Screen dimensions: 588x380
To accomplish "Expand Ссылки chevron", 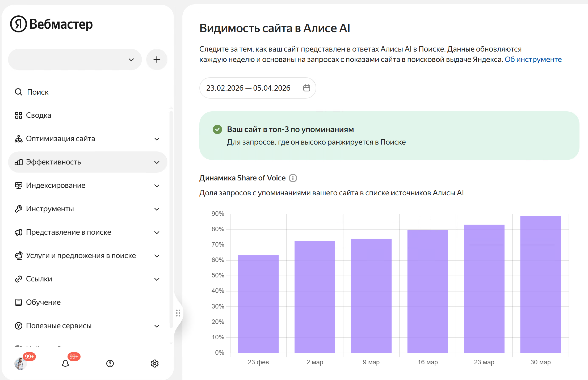I will point(157,279).
